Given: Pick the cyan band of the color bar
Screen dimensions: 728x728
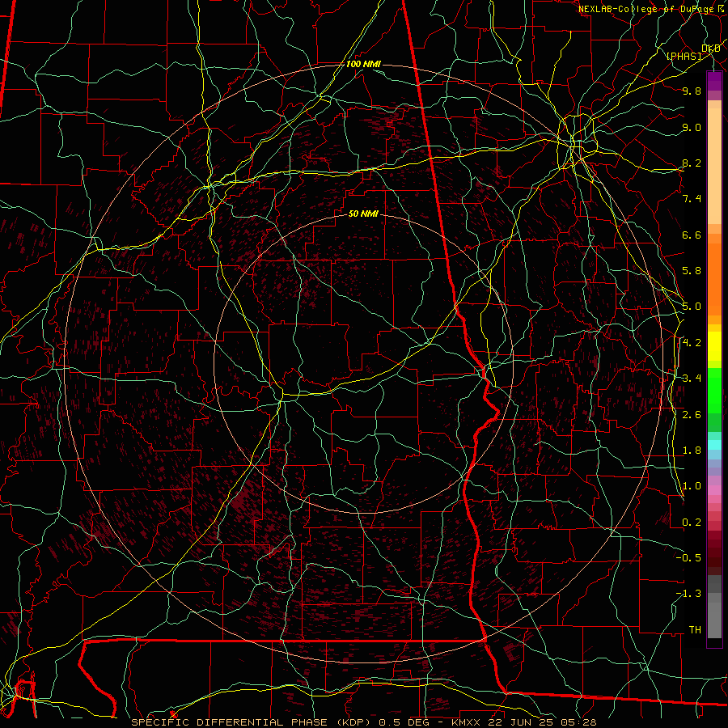Looking at the screenshot, I should point(714,445).
